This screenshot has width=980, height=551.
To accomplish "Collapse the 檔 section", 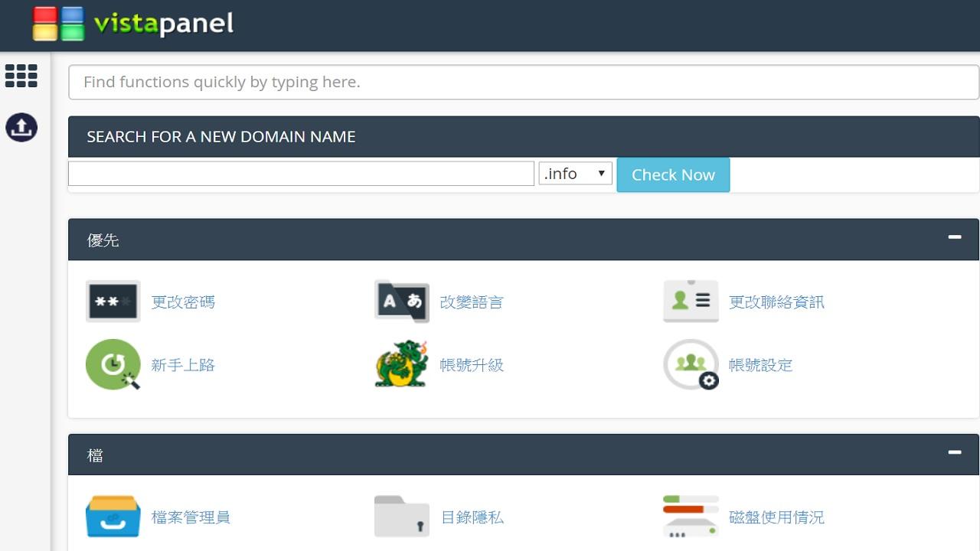I will point(954,452).
